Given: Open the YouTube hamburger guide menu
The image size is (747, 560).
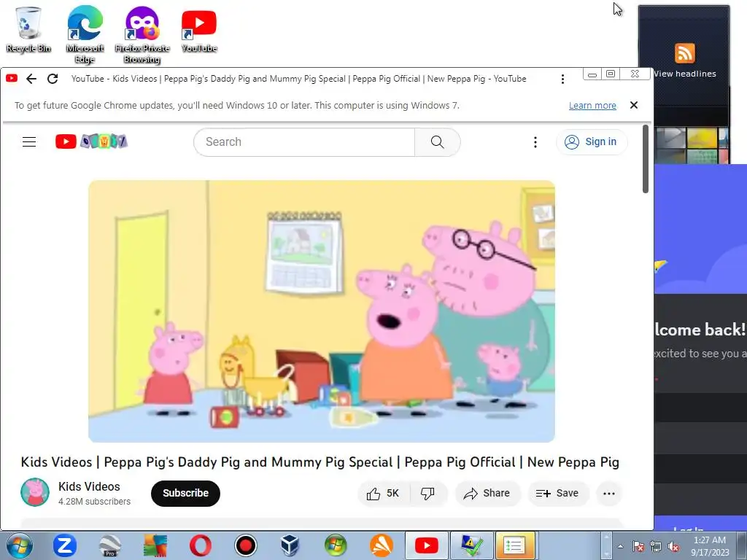Looking at the screenshot, I should (29, 142).
